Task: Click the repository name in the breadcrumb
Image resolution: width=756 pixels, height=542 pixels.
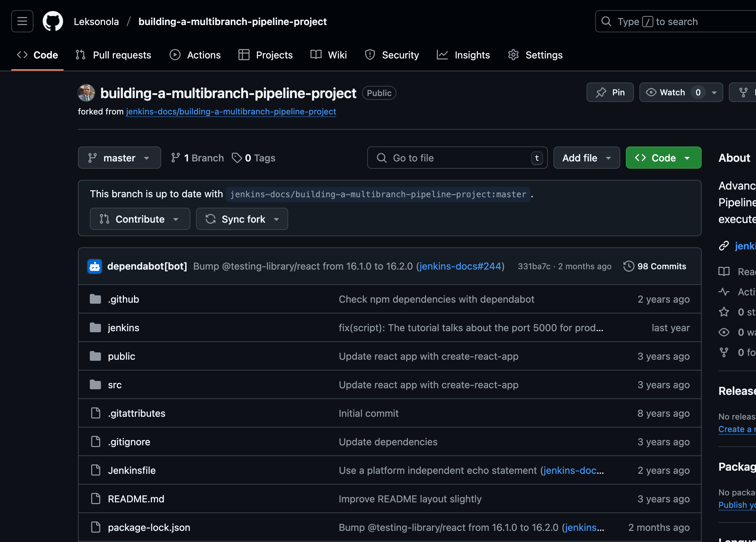Action: coord(233,22)
